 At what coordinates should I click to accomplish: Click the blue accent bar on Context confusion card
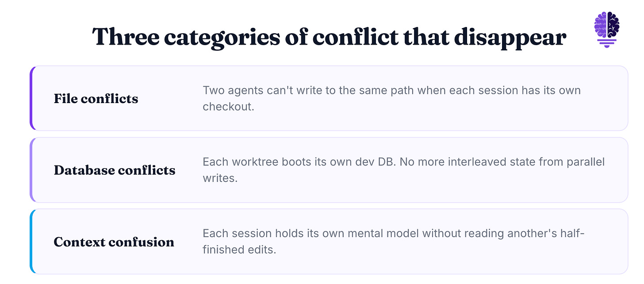point(31,242)
